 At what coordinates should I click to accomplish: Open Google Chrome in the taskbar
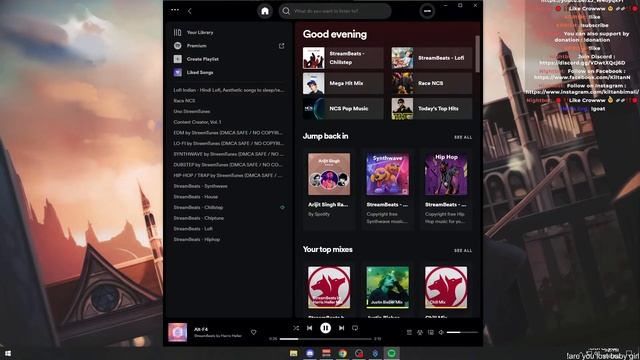click(x=342, y=353)
